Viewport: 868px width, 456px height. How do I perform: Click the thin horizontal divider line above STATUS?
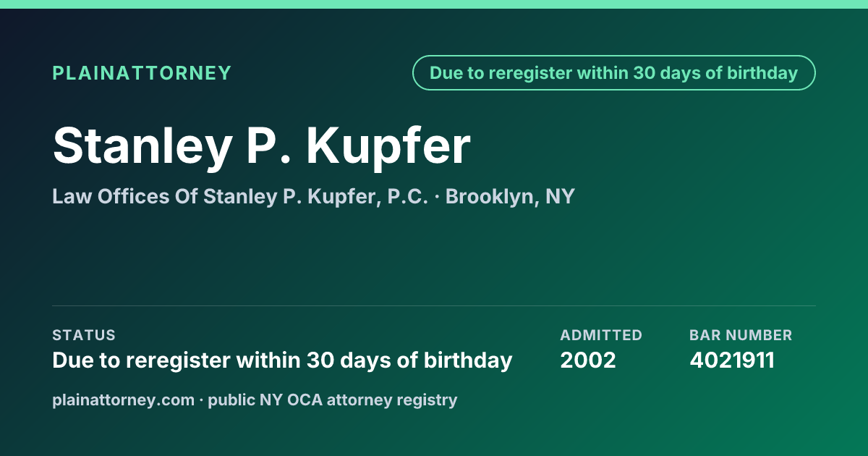coord(434,305)
